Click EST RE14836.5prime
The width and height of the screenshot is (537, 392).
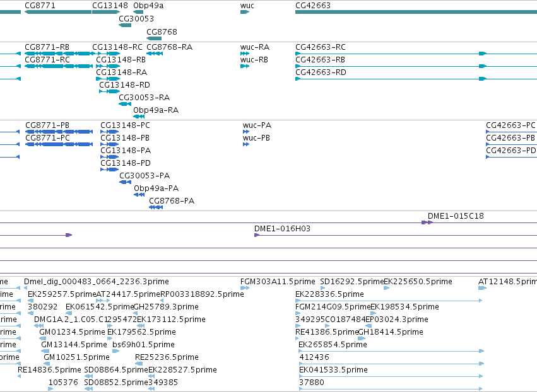49,370
